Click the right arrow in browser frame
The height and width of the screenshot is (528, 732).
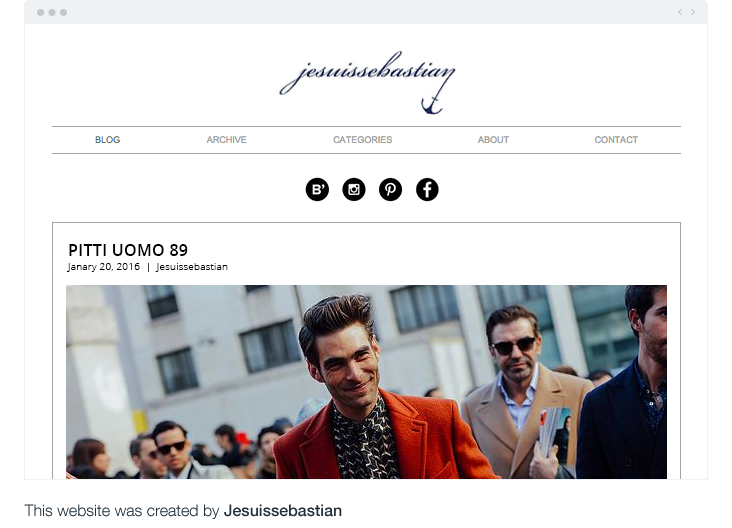pyautogui.click(x=693, y=12)
